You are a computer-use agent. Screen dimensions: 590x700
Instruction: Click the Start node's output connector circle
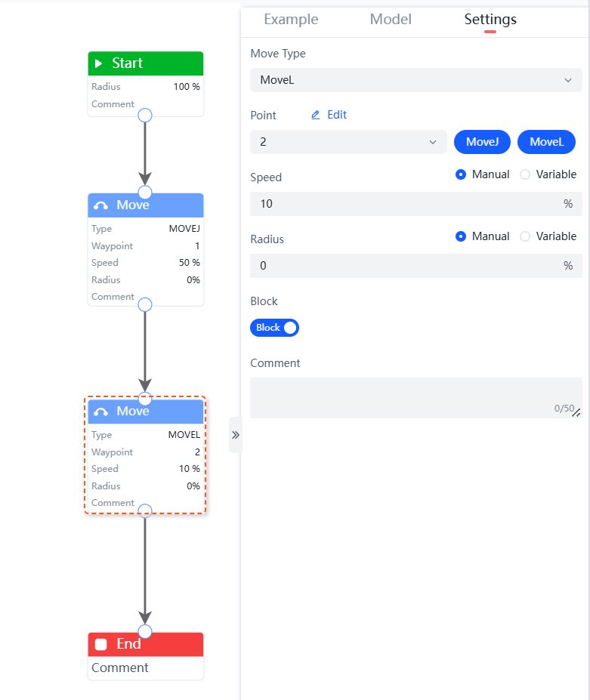(145, 115)
